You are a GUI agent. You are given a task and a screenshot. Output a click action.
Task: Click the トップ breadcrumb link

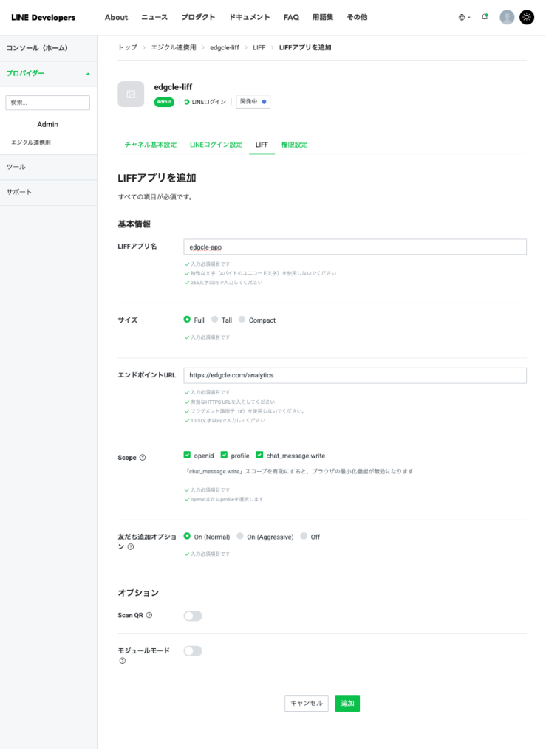coord(128,48)
